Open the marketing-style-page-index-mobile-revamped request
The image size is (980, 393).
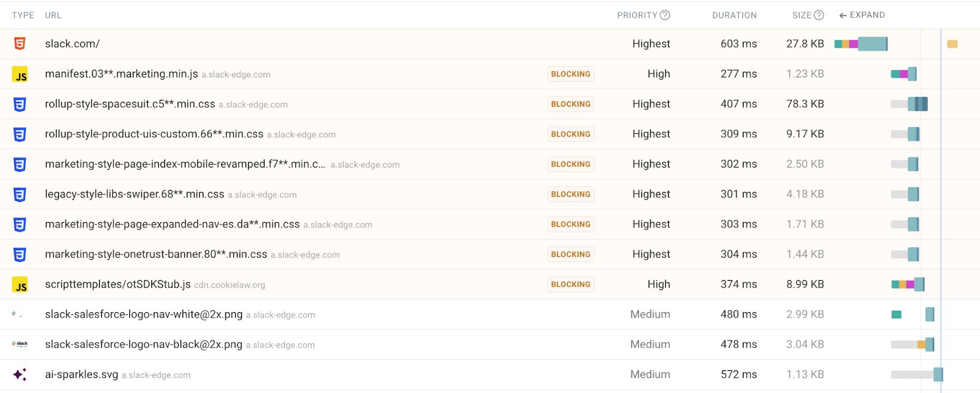(185, 164)
